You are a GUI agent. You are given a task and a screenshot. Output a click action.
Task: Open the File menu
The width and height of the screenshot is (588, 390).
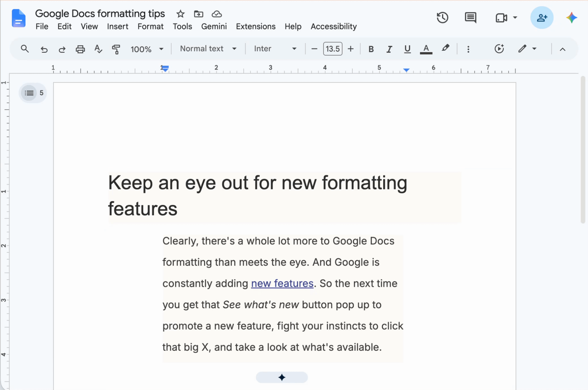click(42, 26)
